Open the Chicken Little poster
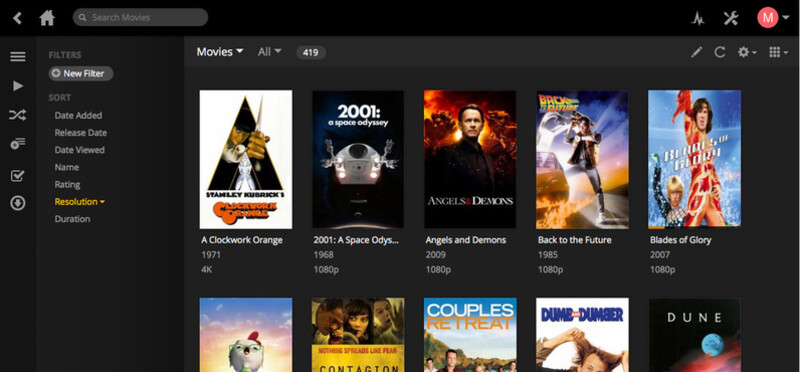 click(x=246, y=335)
